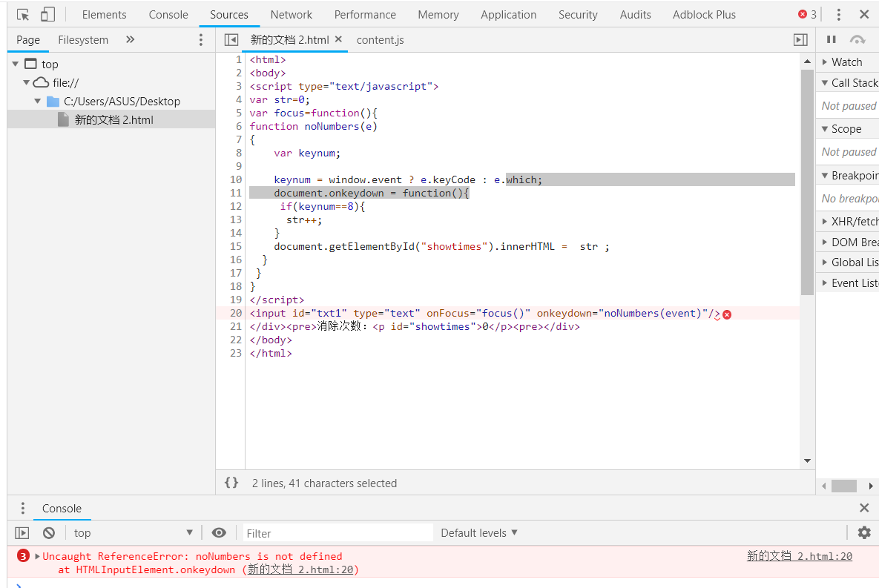Select the Console drawer tab
This screenshot has height=588, width=879.
point(62,509)
